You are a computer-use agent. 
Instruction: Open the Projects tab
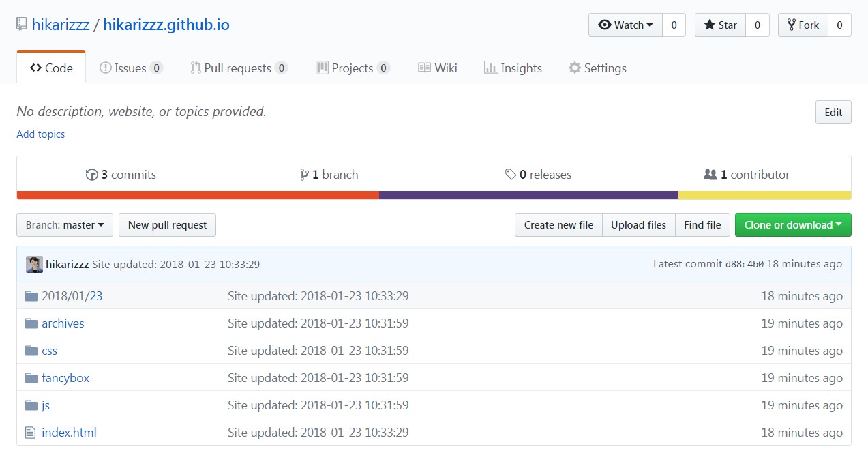tap(353, 68)
